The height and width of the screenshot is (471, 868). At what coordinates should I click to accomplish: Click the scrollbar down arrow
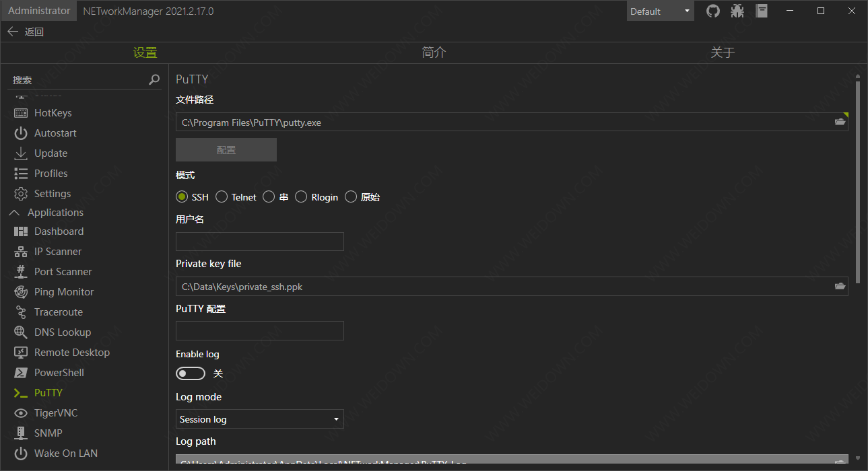click(x=858, y=458)
